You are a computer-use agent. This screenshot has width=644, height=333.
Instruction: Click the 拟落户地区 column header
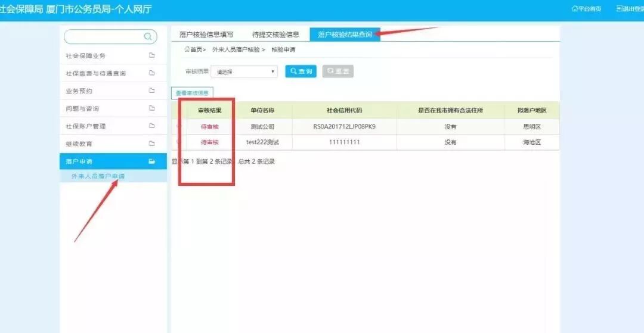[x=532, y=111]
